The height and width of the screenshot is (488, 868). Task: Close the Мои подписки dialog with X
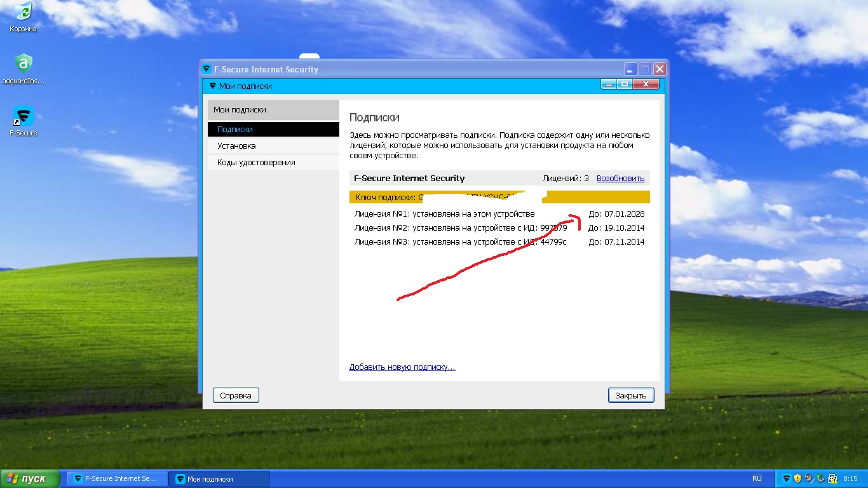[x=646, y=85]
